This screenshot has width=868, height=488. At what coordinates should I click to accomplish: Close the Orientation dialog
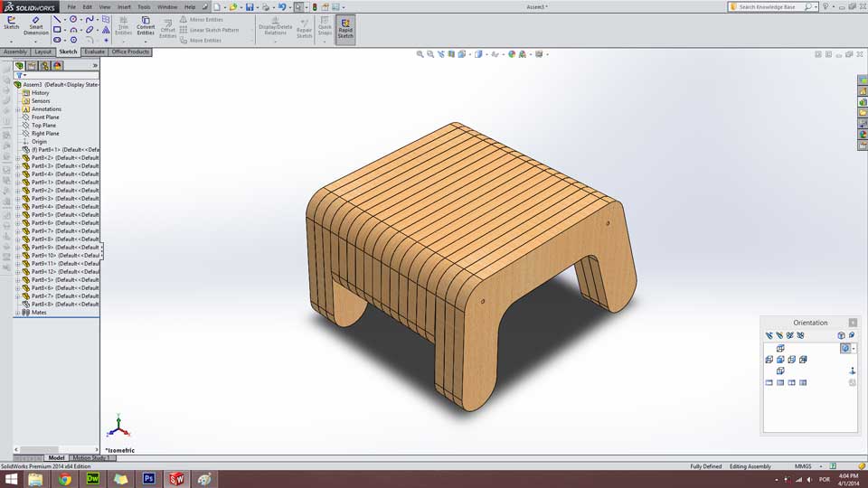point(853,323)
